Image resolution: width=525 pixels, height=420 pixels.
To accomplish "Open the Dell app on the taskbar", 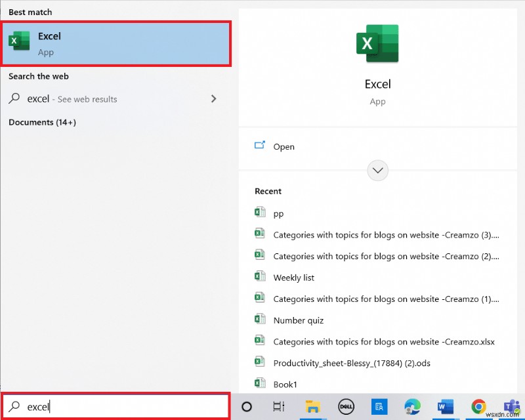I will pyautogui.click(x=346, y=407).
